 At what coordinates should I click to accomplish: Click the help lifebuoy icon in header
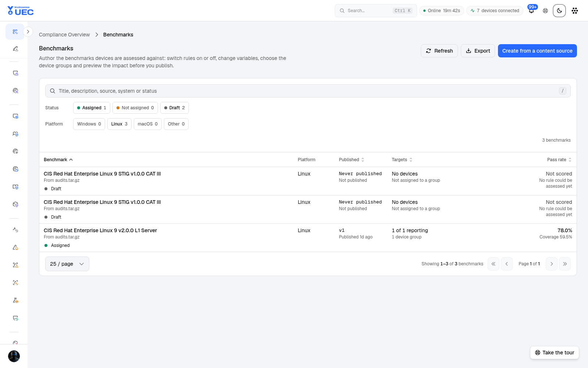(x=545, y=11)
